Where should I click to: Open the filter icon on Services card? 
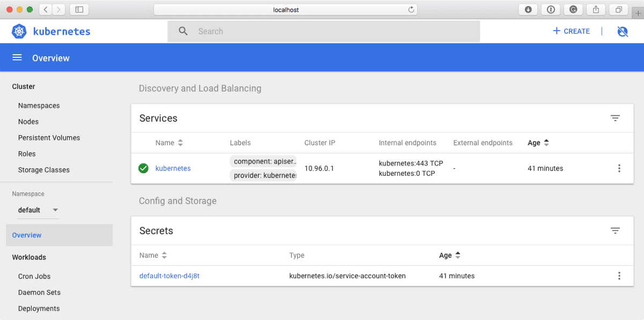(615, 118)
